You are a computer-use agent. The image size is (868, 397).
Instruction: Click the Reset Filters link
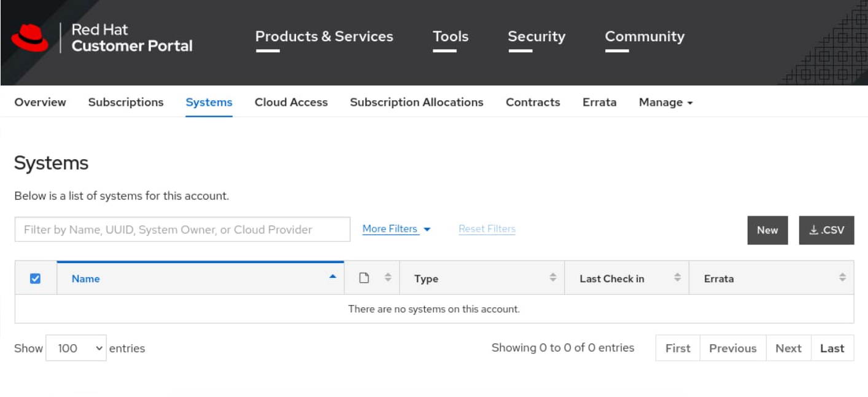tap(487, 229)
